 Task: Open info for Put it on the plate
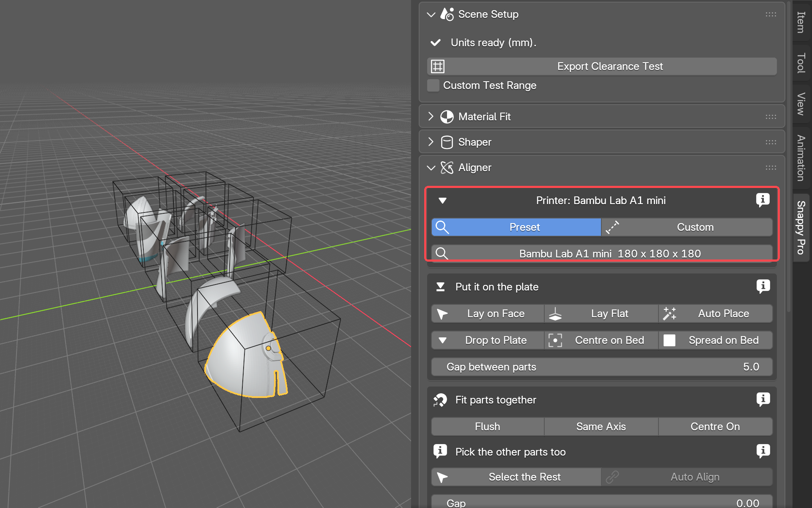(763, 287)
